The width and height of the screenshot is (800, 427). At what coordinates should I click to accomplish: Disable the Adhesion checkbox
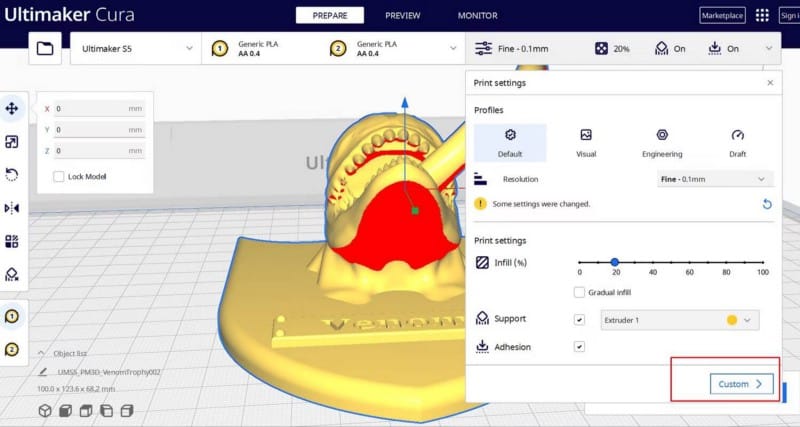pyautogui.click(x=579, y=347)
